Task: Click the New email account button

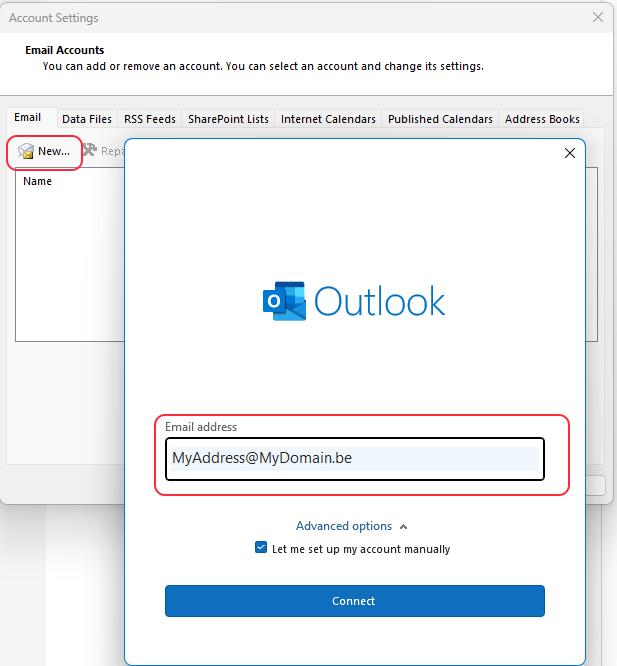Action: [x=44, y=151]
